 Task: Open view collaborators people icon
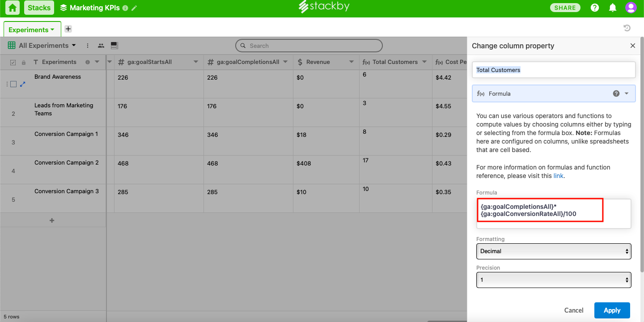(101, 46)
